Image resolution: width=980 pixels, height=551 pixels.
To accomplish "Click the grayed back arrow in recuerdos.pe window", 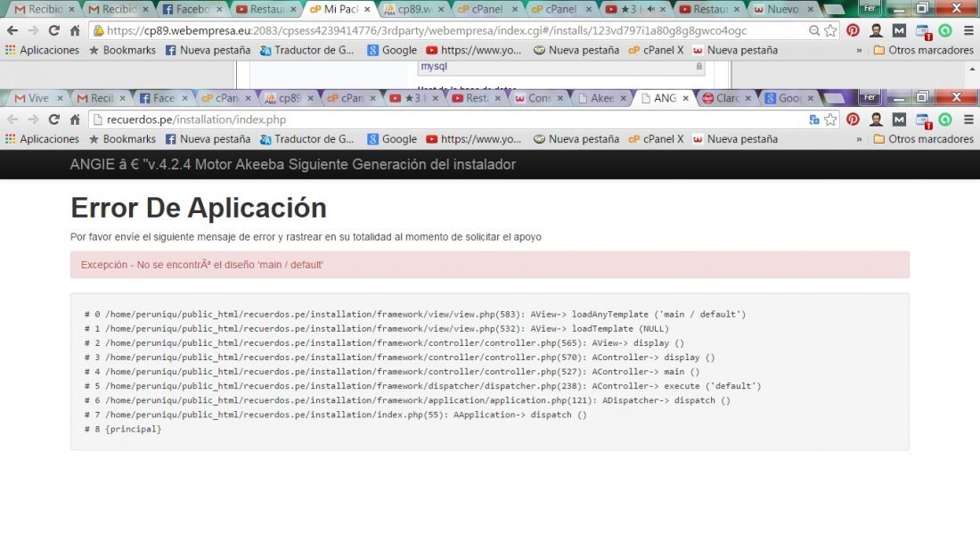I will pos(12,119).
